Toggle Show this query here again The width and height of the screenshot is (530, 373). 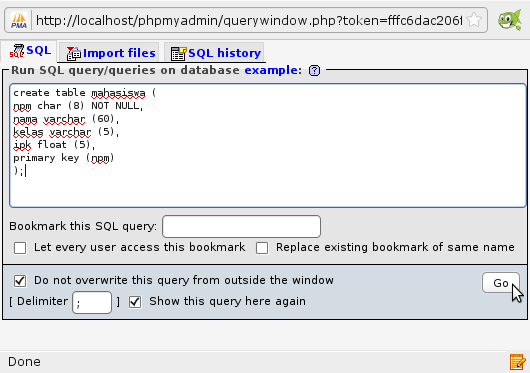(135, 302)
